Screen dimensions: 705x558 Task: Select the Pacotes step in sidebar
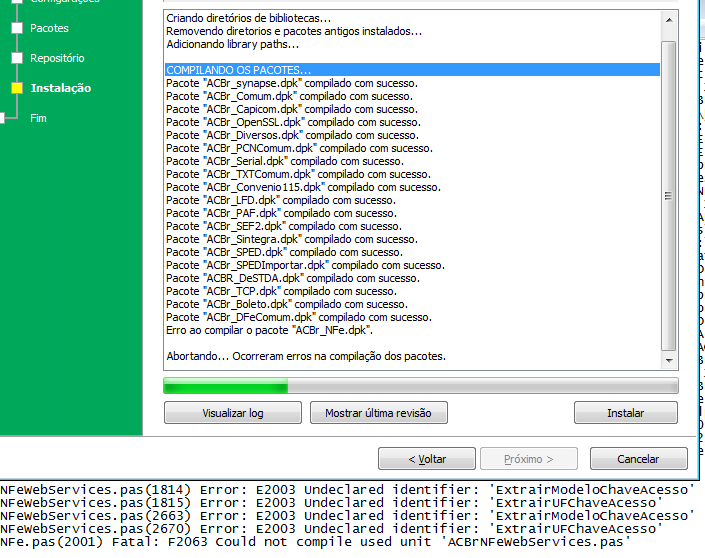[49, 28]
